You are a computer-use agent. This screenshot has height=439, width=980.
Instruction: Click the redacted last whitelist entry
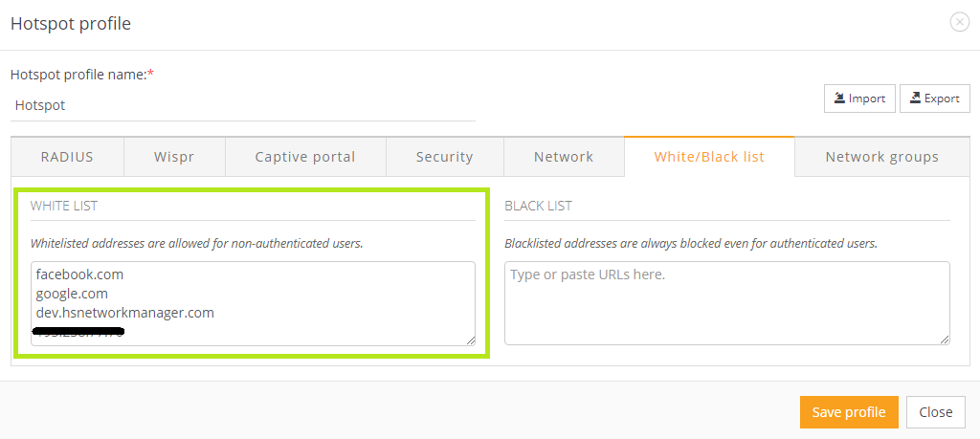(79, 332)
